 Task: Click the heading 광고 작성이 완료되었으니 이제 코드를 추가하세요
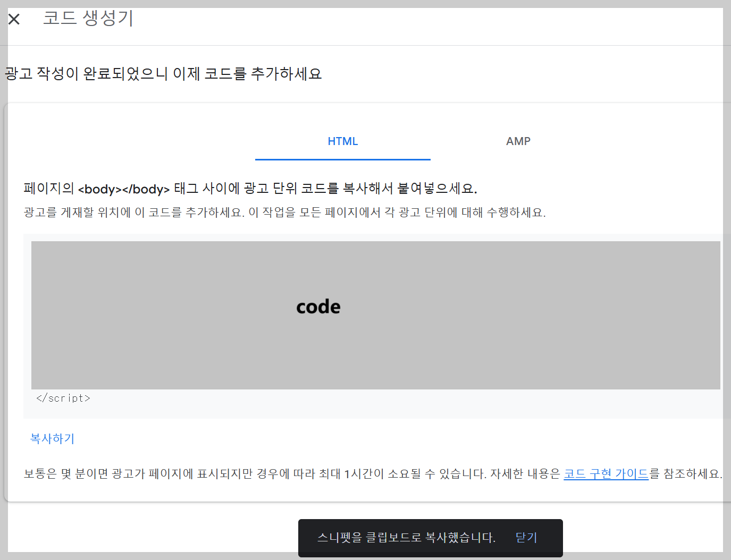163,73
